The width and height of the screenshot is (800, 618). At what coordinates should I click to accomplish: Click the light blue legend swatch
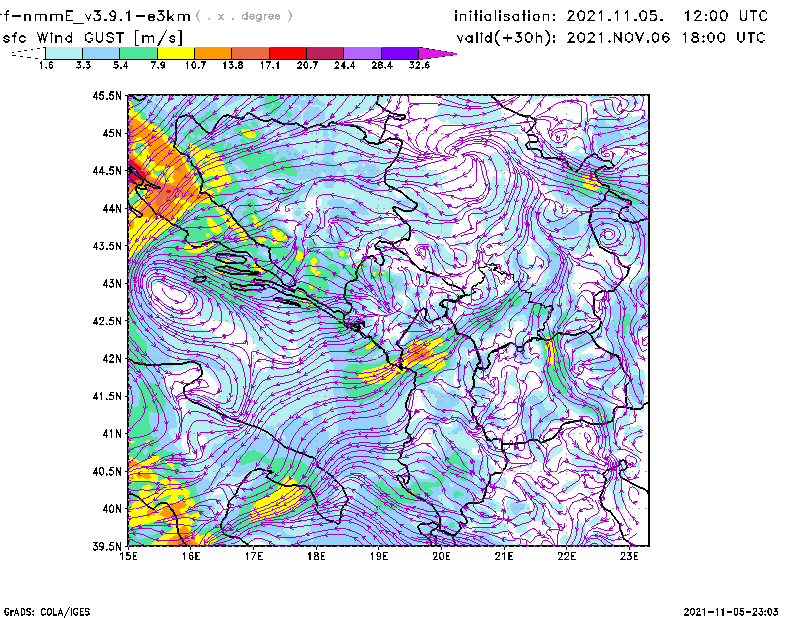(x=101, y=53)
